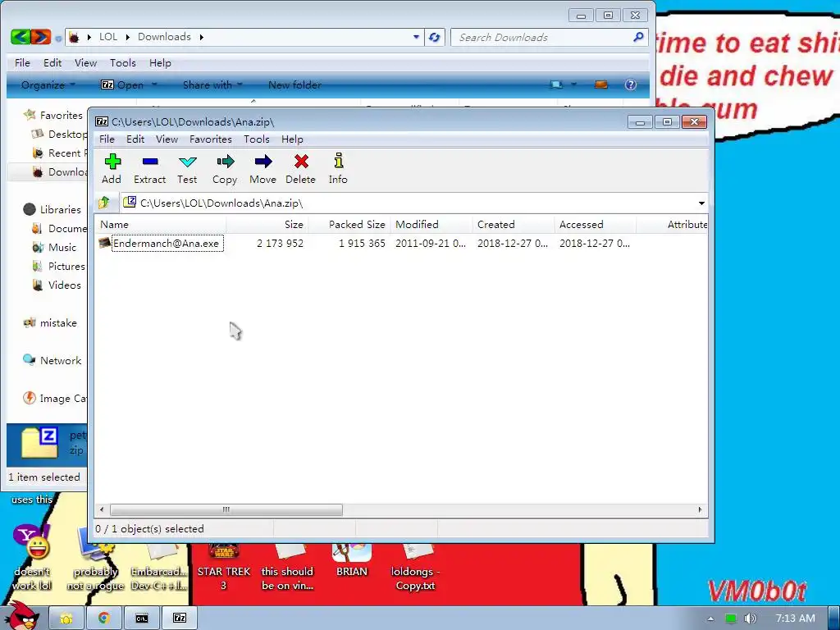Open Chrome from the taskbar
Viewport: 840px width, 630px height.
click(x=104, y=619)
